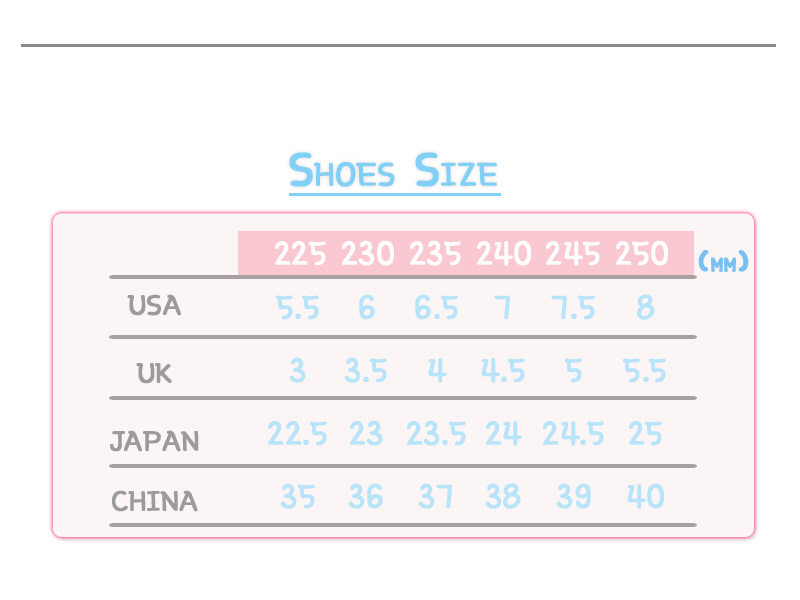Choose UK size 4.5

pyautogui.click(x=503, y=371)
